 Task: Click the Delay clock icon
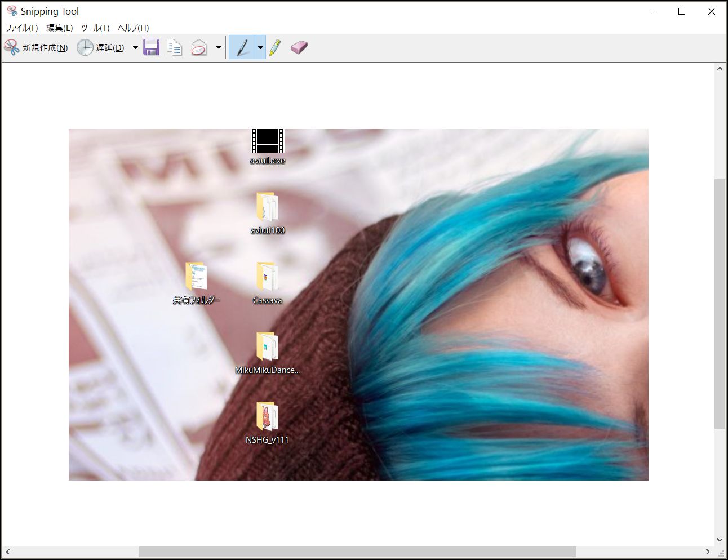[x=85, y=48]
